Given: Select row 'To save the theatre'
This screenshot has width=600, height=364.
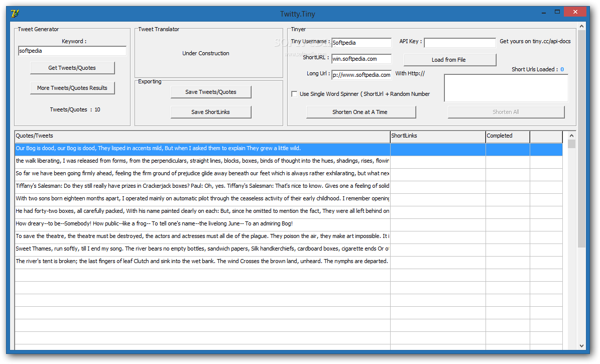Looking at the screenshot, I should coord(289,236).
